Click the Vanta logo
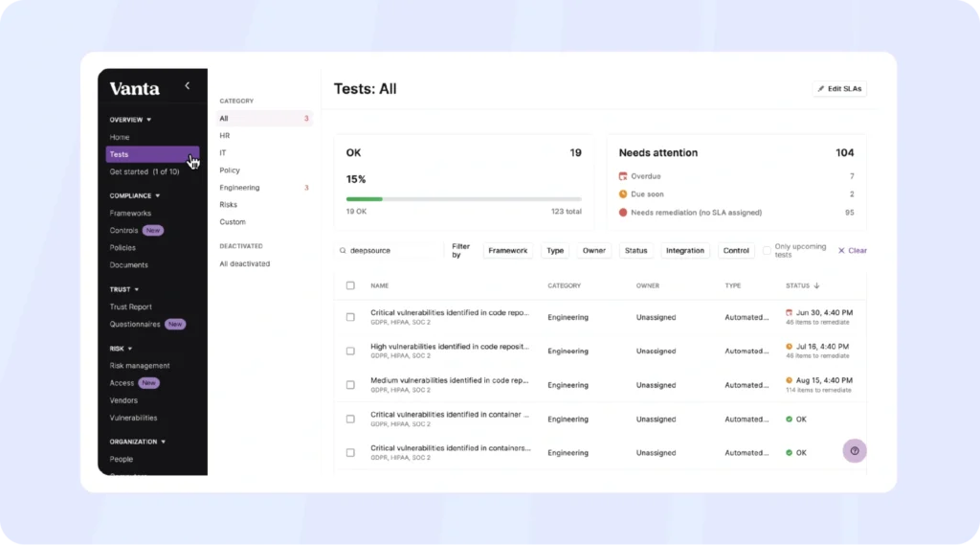980x545 pixels. pyautogui.click(x=134, y=88)
